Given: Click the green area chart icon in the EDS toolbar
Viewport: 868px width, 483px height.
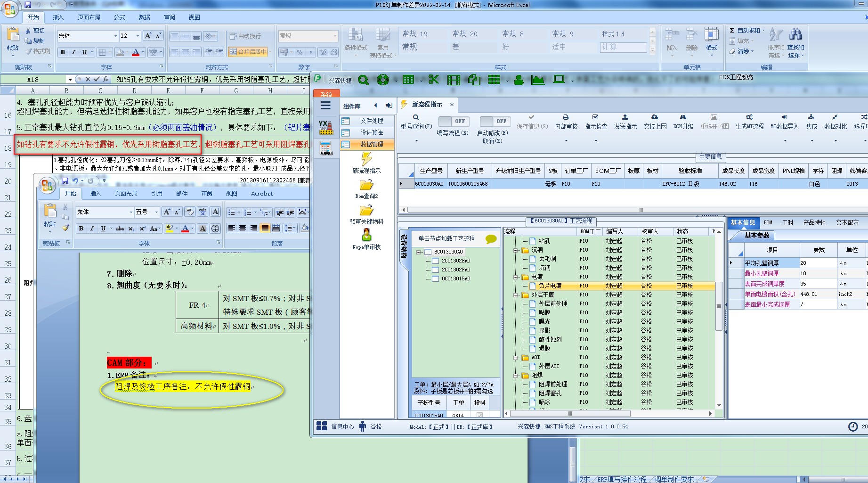Looking at the screenshot, I should (x=538, y=80).
